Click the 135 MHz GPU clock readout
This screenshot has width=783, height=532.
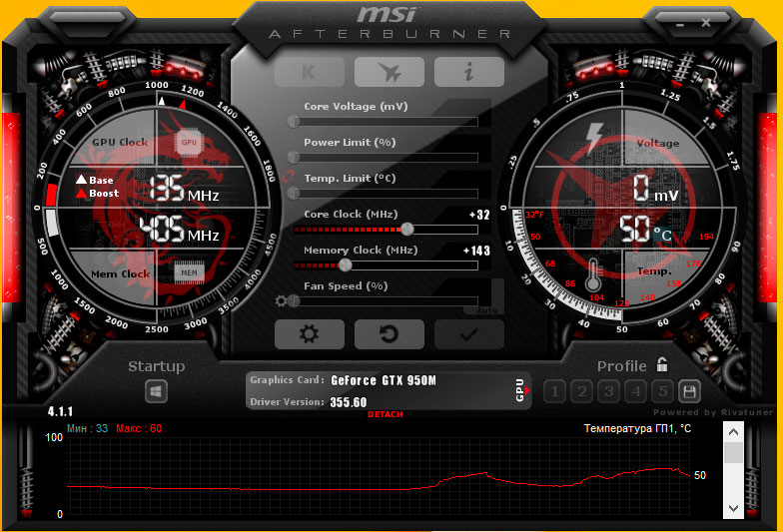pyautogui.click(x=184, y=188)
